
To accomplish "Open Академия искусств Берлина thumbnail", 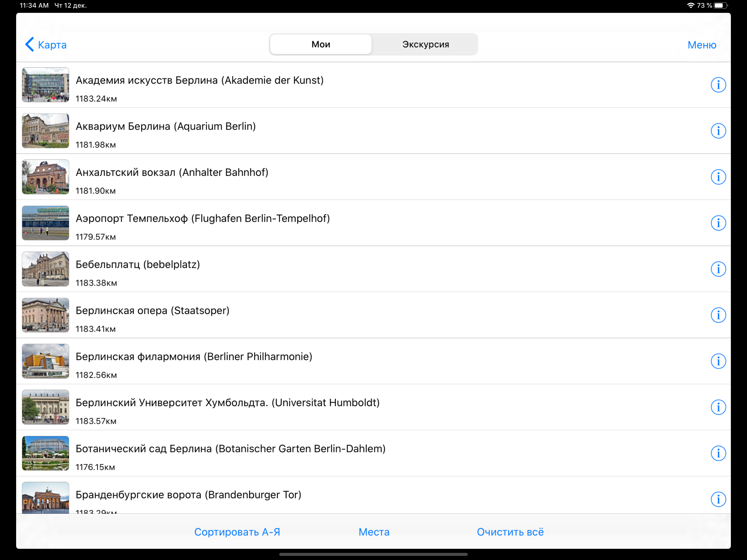I will 46,85.
